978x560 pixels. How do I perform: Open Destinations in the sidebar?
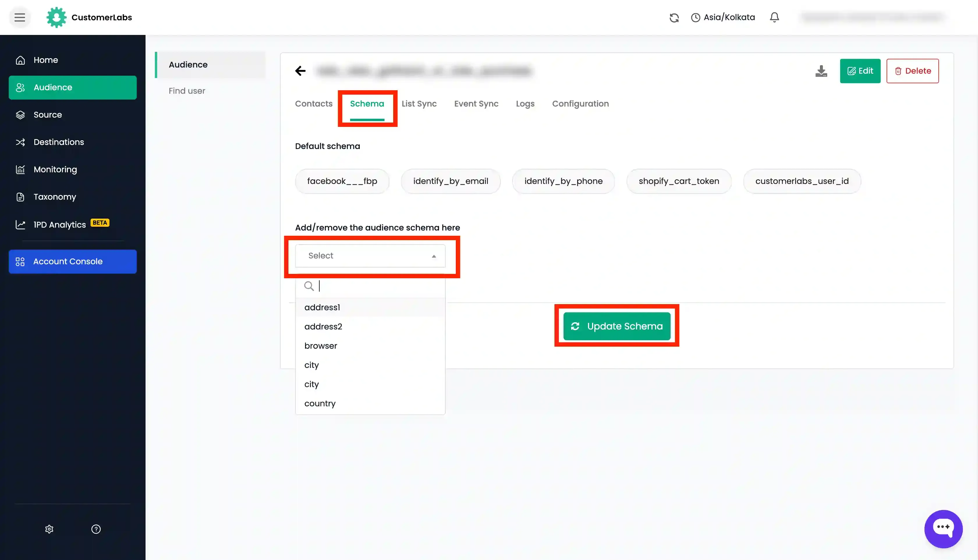73,142
